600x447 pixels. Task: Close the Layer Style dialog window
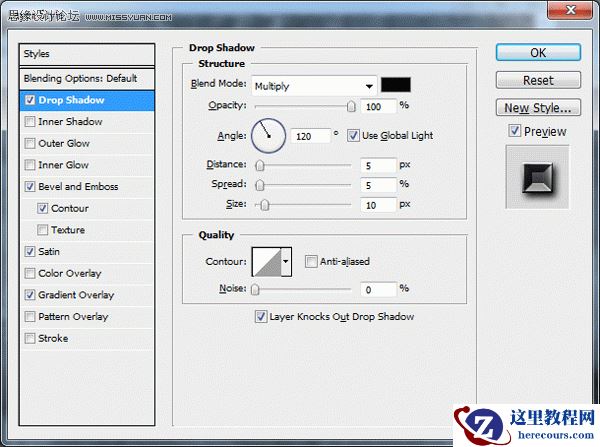[571, 10]
